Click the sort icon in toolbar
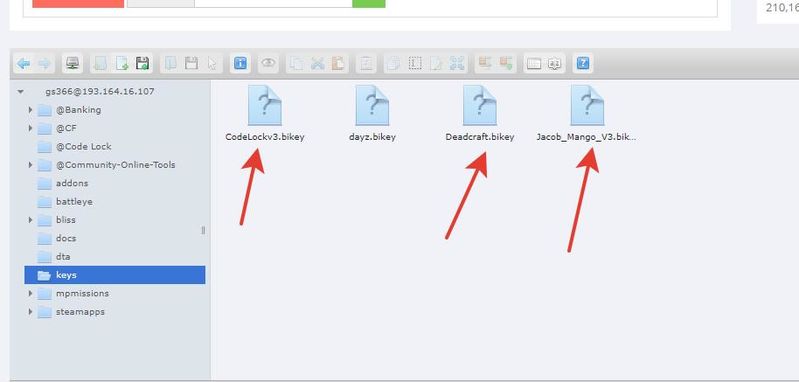 (554, 64)
